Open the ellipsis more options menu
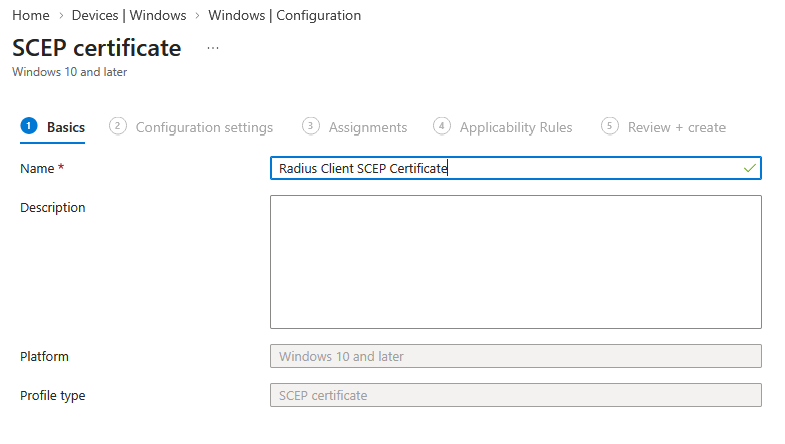The image size is (785, 444). (x=213, y=48)
